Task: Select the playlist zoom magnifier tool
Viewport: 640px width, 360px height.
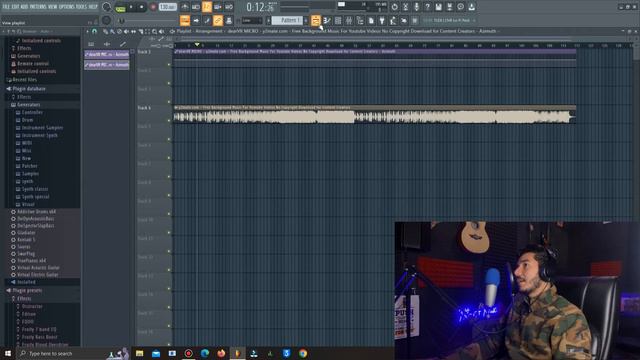Action: click(x=154, y=31)
